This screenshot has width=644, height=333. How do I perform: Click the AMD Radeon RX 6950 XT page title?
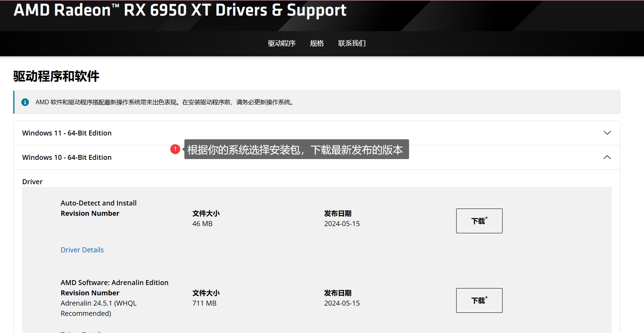coord(180,10)
